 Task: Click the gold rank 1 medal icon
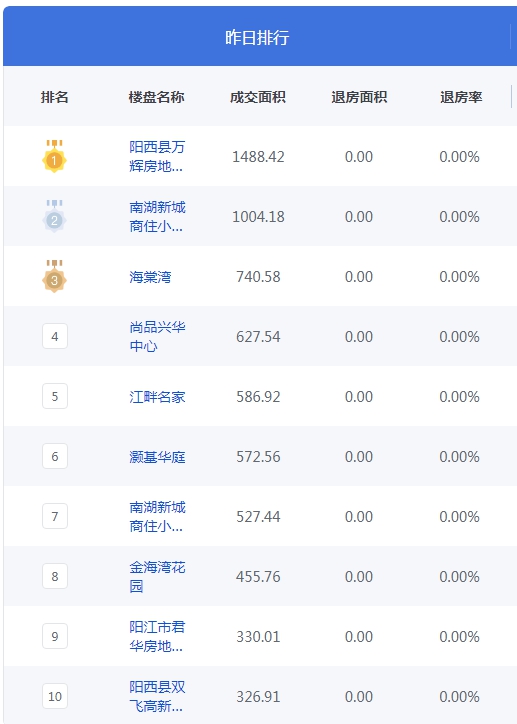(54, 156)
